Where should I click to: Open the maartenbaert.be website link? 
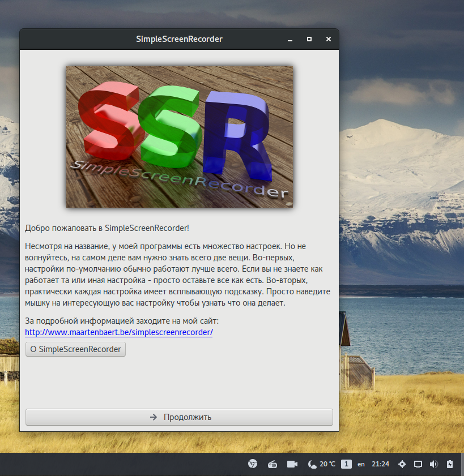click(x=119, y=332)
